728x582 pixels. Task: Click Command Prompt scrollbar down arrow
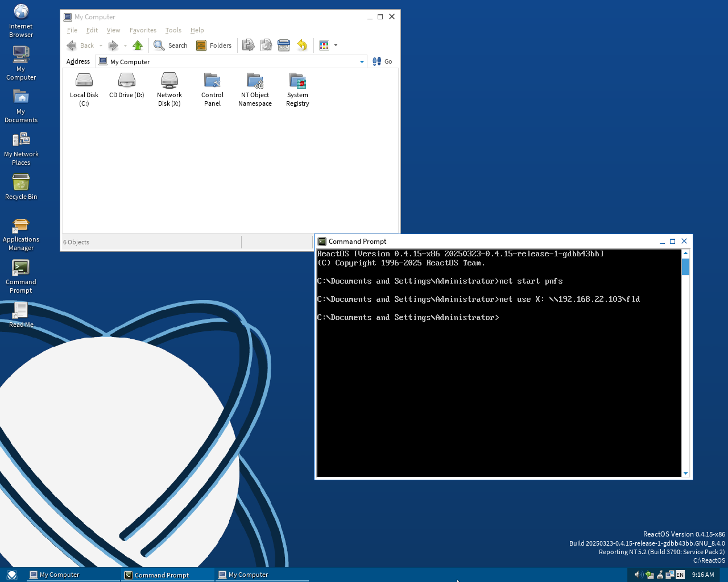pyautogui.click(x=685, y=473)
